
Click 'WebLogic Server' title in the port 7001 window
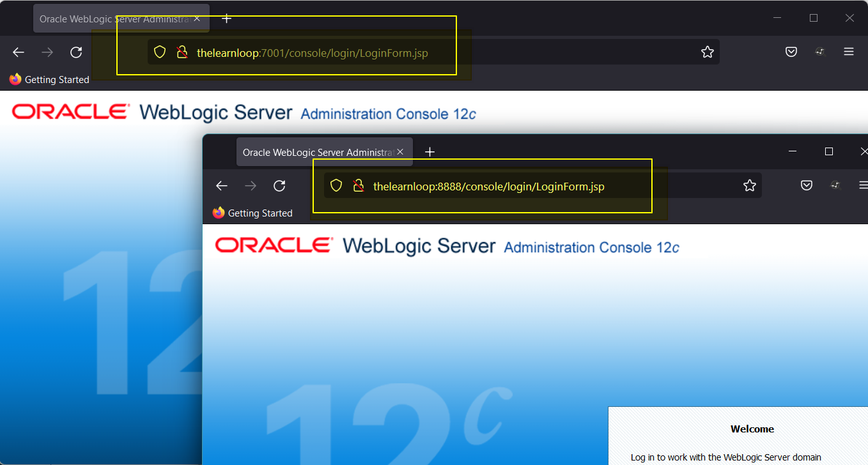pyautogui.click(x=215, y=112)
